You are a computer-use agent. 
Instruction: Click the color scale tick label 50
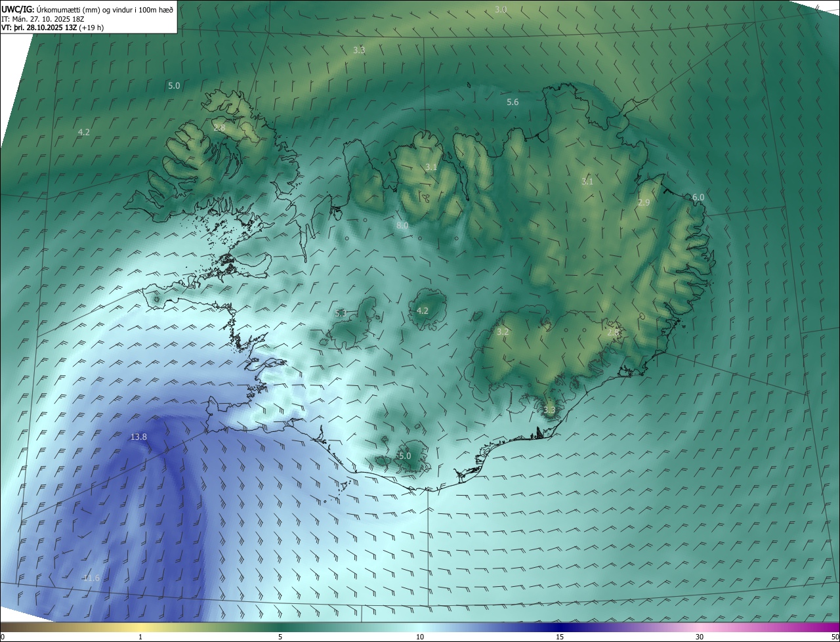(x=835, y=637)
